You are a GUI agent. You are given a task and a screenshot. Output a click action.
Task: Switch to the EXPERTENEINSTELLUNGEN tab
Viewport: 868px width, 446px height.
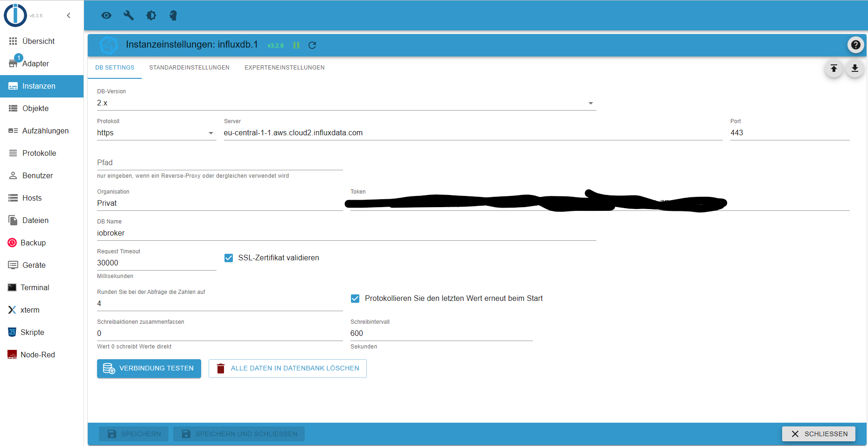pos(285,68)
